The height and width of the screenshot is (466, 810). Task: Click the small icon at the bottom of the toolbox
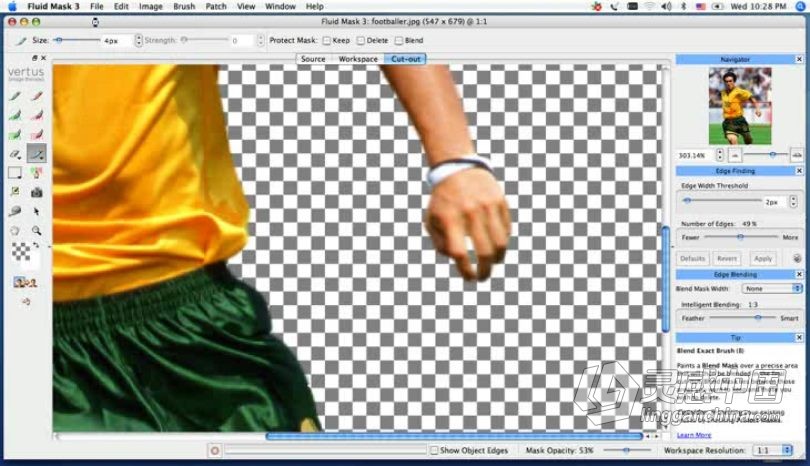click(x=26, y=301)
